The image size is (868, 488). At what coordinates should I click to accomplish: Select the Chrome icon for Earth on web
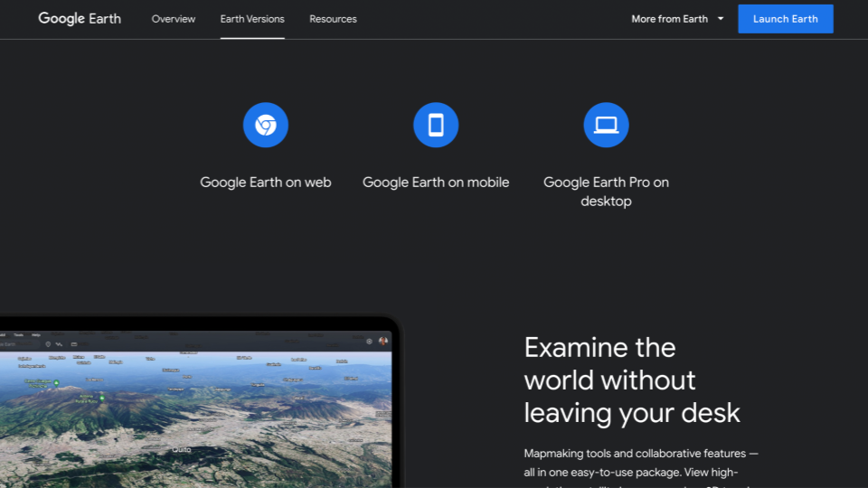[x=265, y=125]
